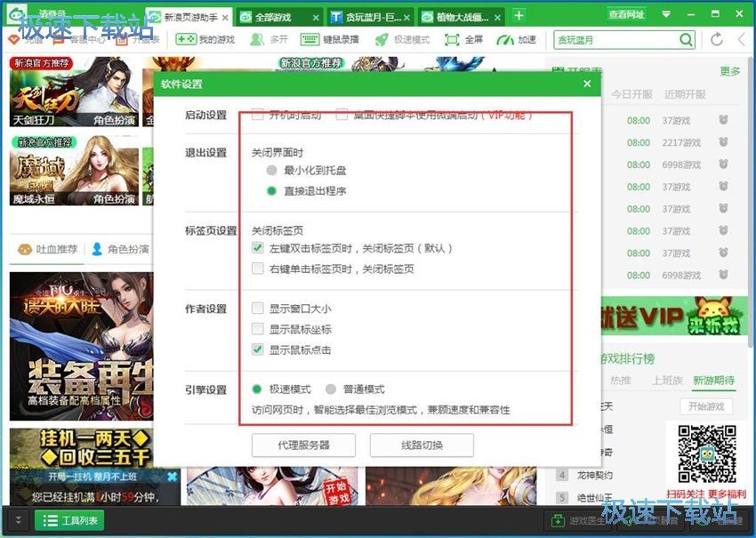The width and height of the screenshot is (756, 538).
Task: Click the 吐血推荐 category icon tab
Action: pyautogui.click(x=48, y=249)
